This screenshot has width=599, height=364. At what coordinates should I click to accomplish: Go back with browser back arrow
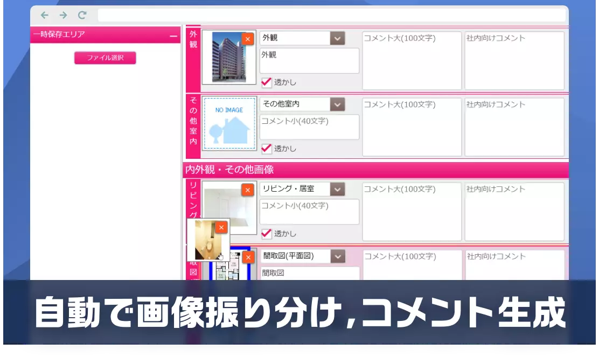click(x=45, y=15)
